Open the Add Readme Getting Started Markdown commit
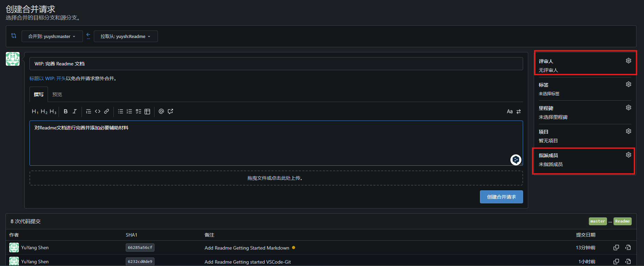The width and height of the screenshot is (644, 266). tap(247, 248)
